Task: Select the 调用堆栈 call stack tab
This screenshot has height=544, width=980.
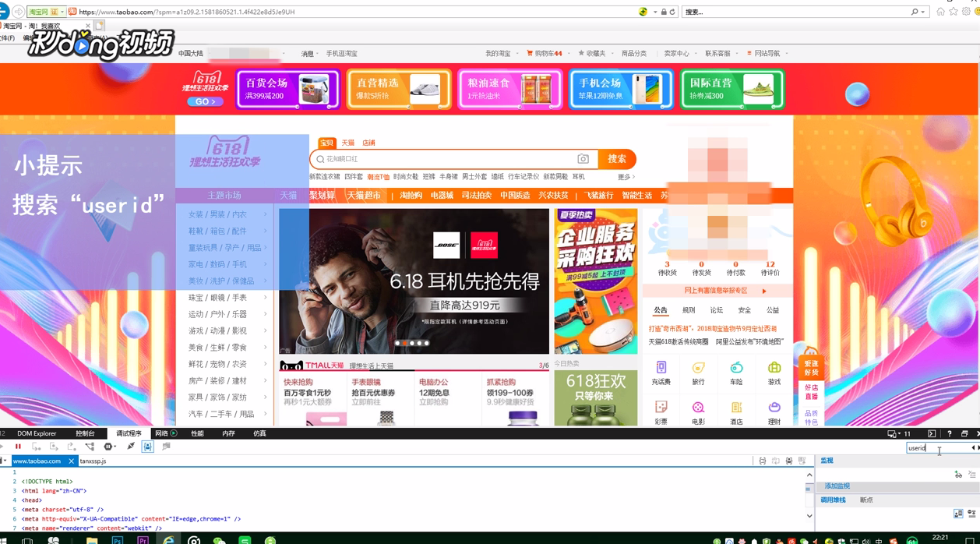Action: click(x=833, y=500)
